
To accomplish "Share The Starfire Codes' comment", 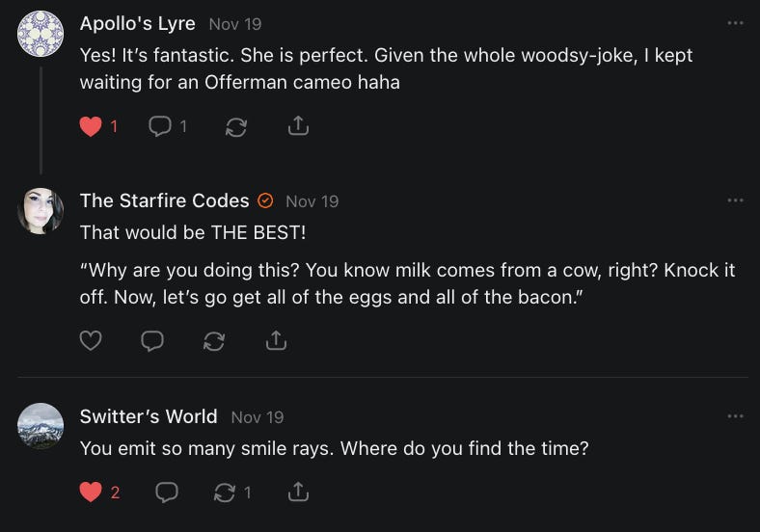I will (276, 340).
